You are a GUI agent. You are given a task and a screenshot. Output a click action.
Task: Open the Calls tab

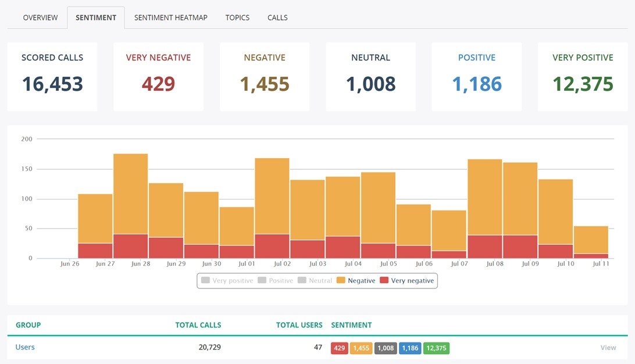(x=277, y=17)
